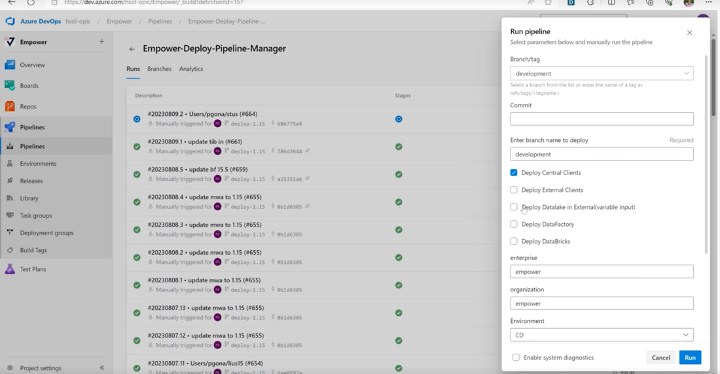Click the Azure DevOps logo
Screen dimensions: 720x374
[x=10, y=21]
